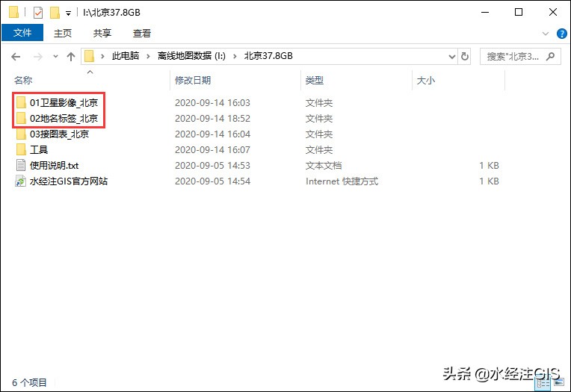Expand the ribbon with the chevron
This screenshot has width=571, height=392.
545,34
